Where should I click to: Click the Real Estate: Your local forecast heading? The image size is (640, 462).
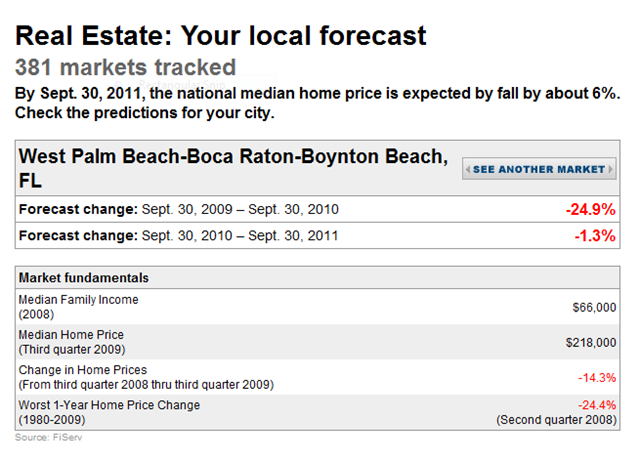click(221, 36)
